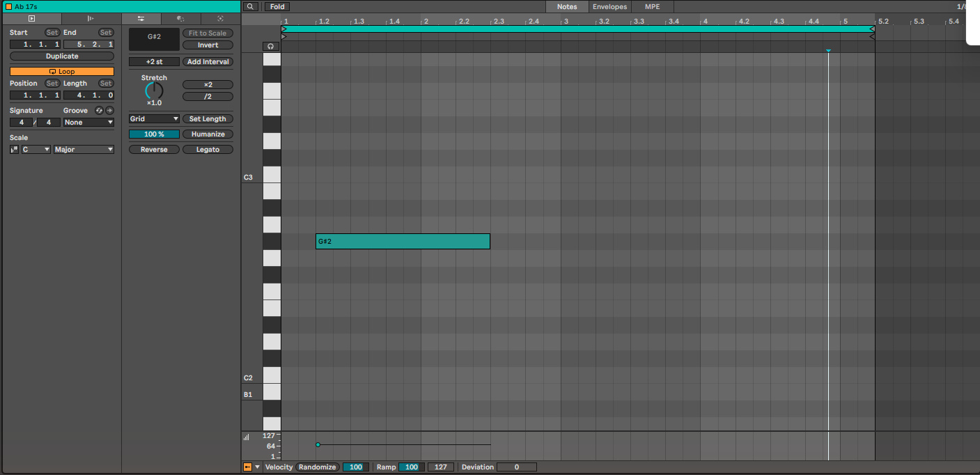Image resolution: width=980 pixels, height=475 pixels.
Task: Click the Reverse button
Action: point(154,150)
